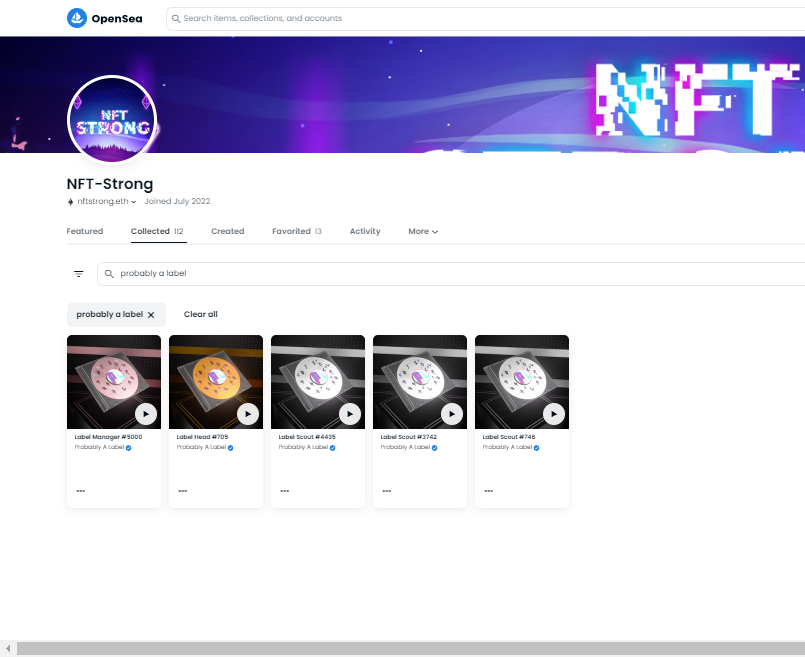Play Label Scout #3742 media
The image size is (805, 657).
point(452,414)
